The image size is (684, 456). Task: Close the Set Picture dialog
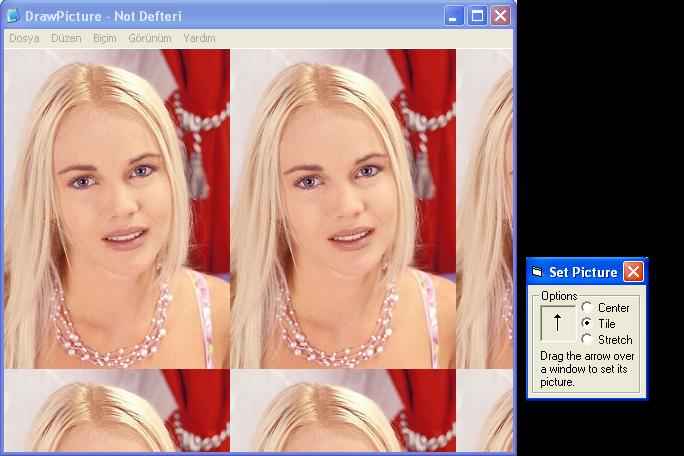click(x=633, y=272)
